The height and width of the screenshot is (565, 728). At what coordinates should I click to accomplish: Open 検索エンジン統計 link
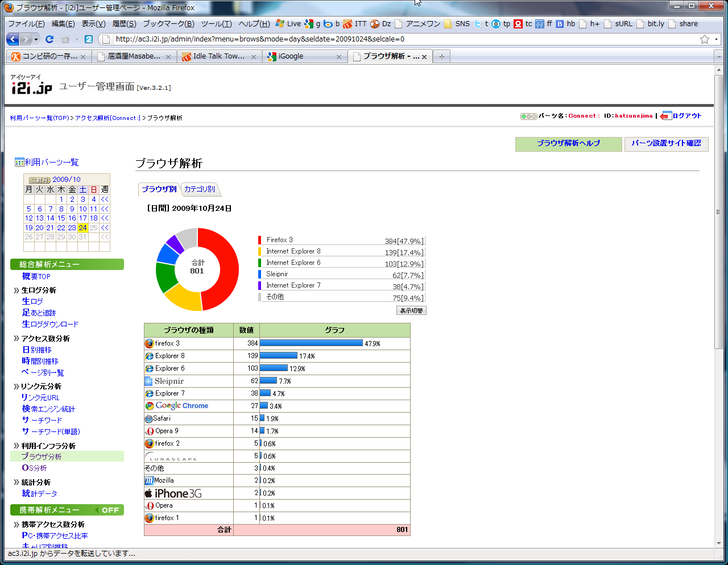(48, 409)
